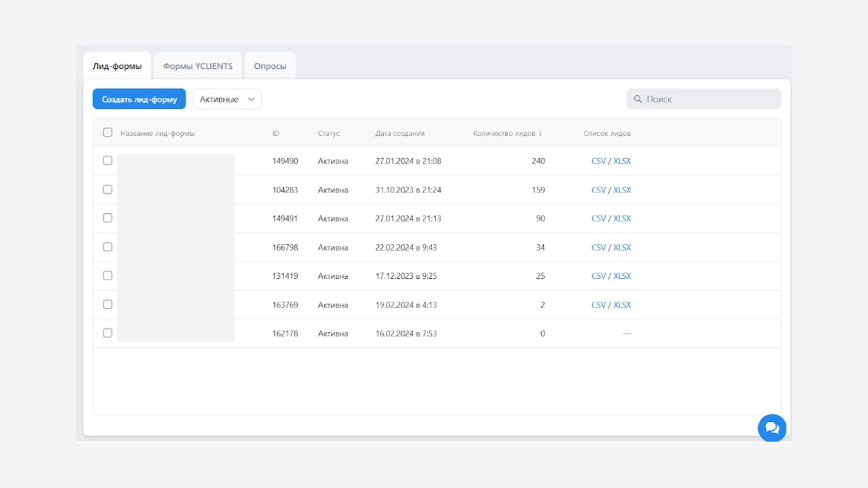The height and width of the screenshot is (488, 868).
Task: Click the Список лидов column header
Action: coord(607,133)
